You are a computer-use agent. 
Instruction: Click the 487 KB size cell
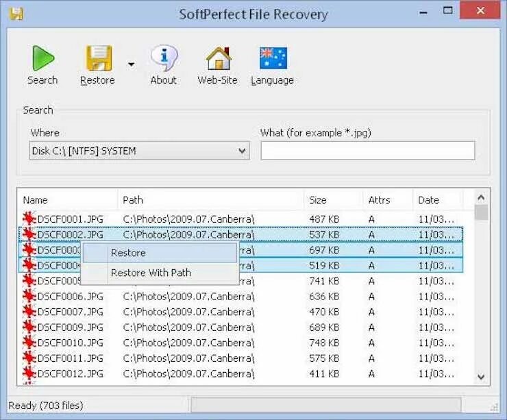click(x=324, y=219)
